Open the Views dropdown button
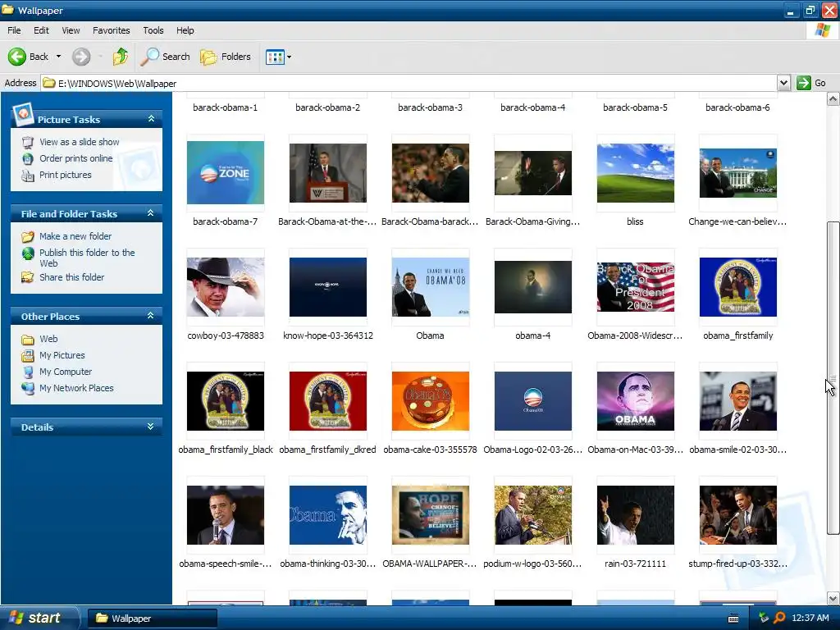 pos(279,57)
